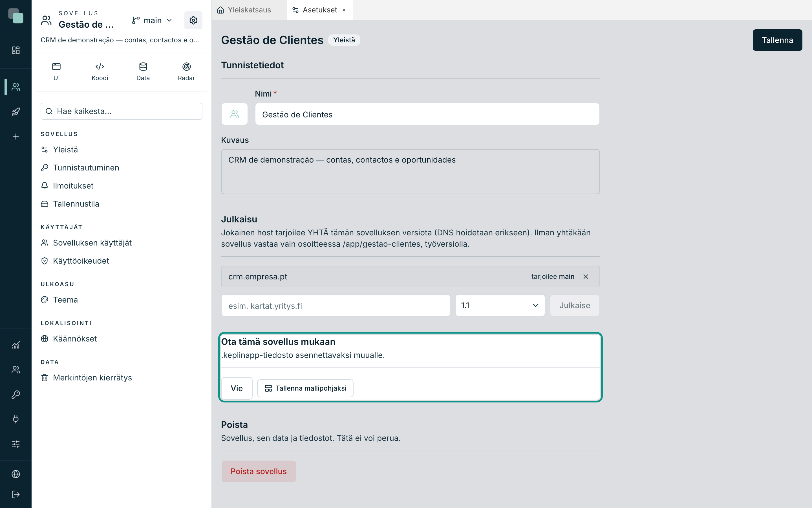
Task: Open the lower users icon in rail
Action: click(16, 370)
